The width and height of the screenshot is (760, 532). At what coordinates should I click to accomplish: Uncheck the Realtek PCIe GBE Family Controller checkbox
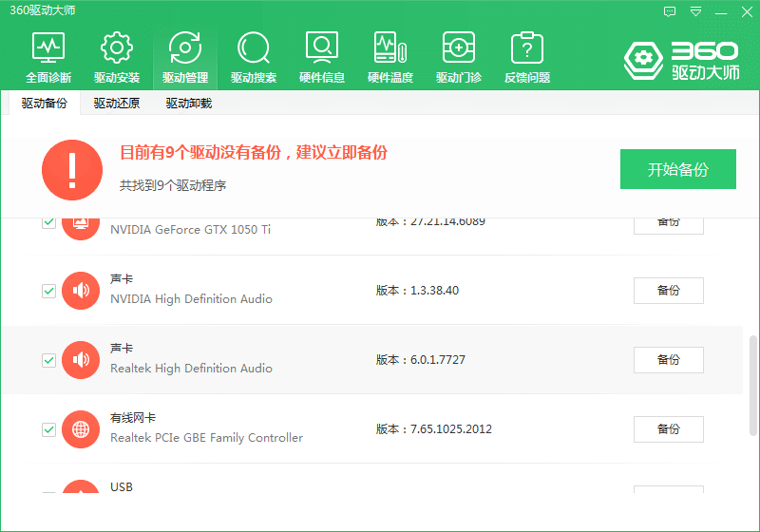49,429
